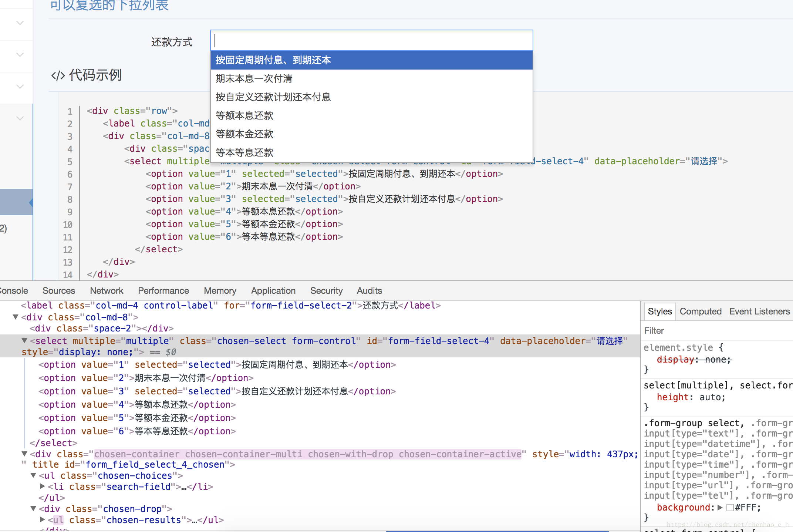
Task: Click the element.style rule selector
Action: [678, 348]
